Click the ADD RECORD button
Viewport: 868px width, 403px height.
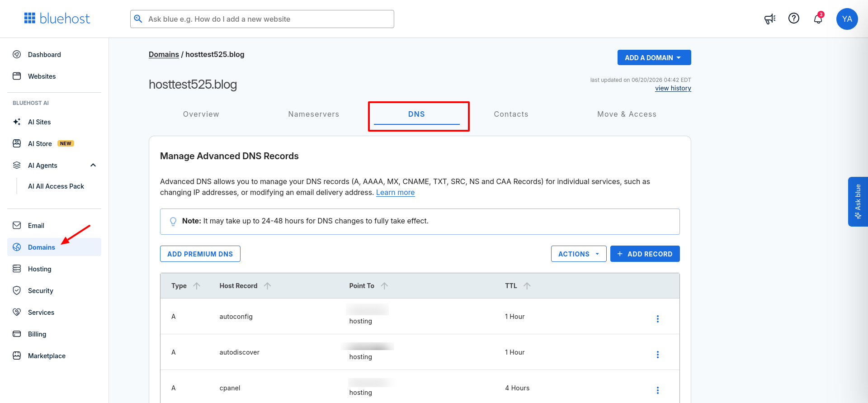645,254
